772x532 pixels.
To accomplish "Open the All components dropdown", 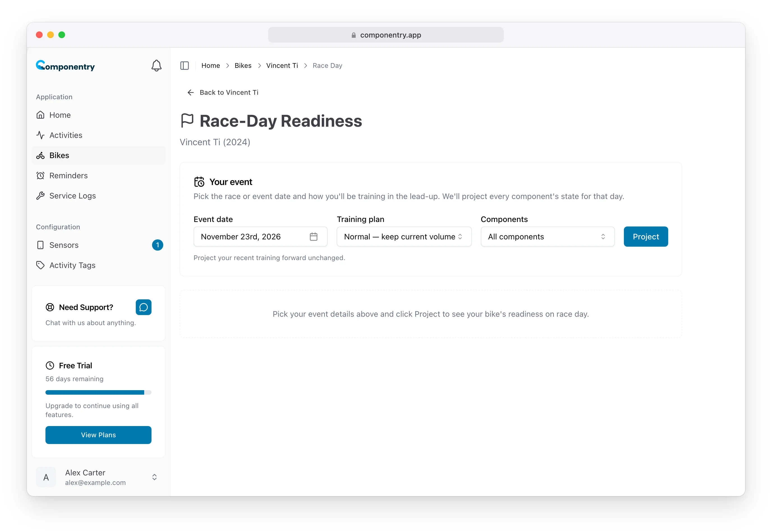I will point(548,237).
